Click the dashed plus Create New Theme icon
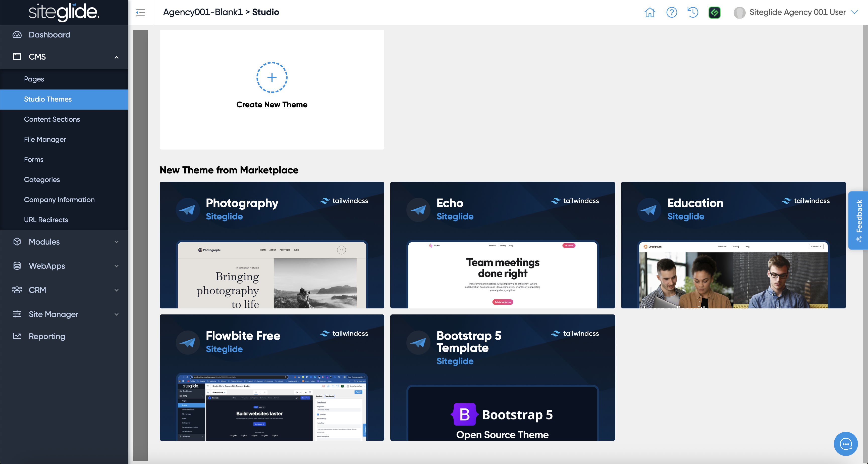 click(x=272, y=78)
